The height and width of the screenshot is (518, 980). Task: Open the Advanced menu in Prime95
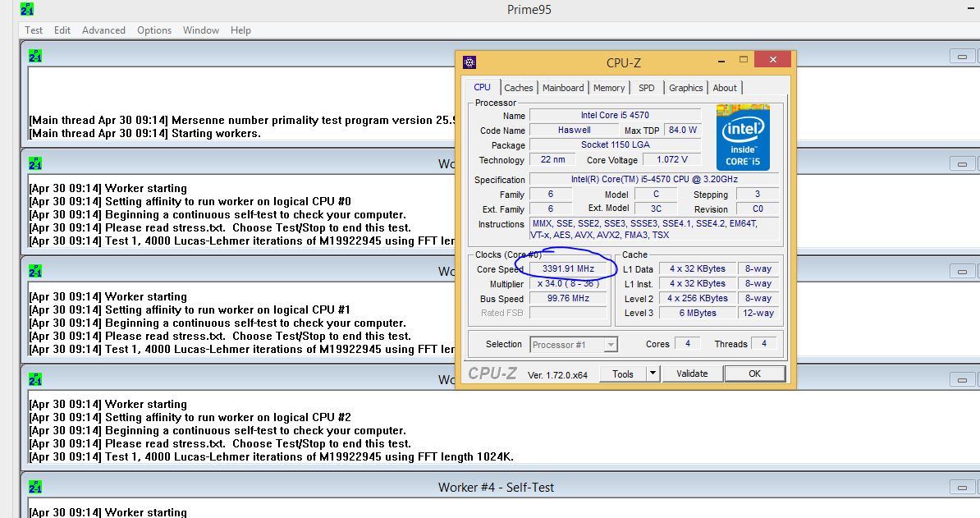pyautogui.click(x=103, y=30)
